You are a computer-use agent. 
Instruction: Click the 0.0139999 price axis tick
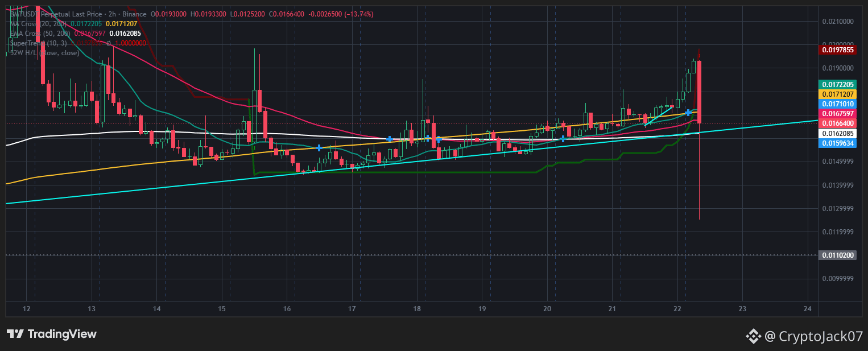point(838,185)
